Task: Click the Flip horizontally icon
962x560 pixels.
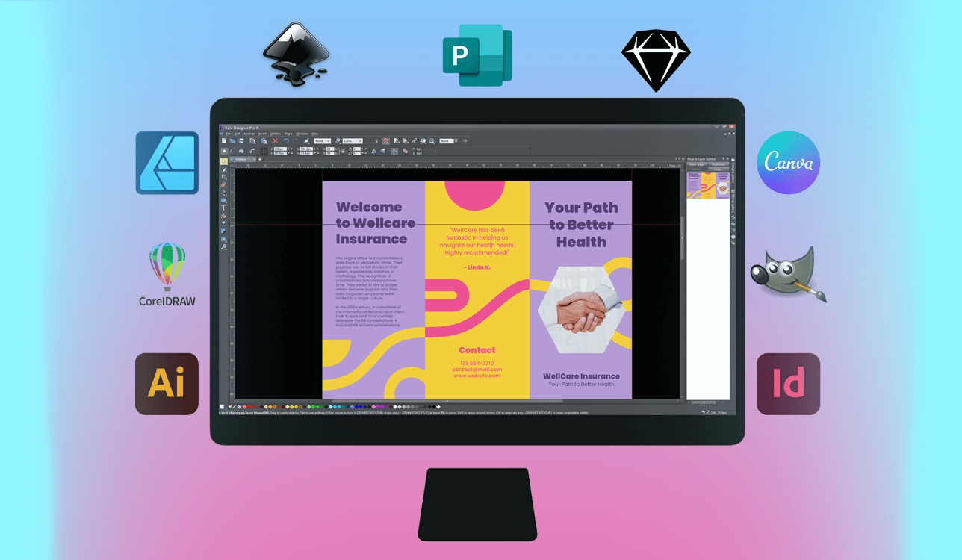Action: (x=374, y=151)
